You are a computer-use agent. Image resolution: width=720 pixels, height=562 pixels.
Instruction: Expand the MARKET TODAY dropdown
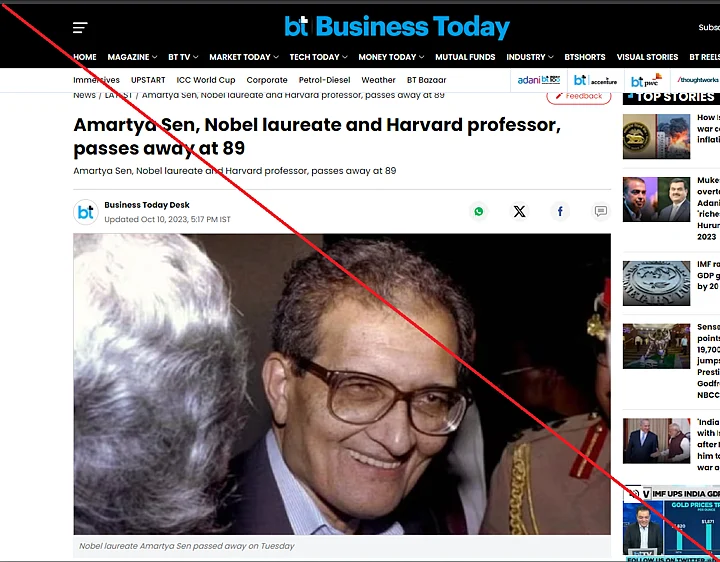(244, 57)
